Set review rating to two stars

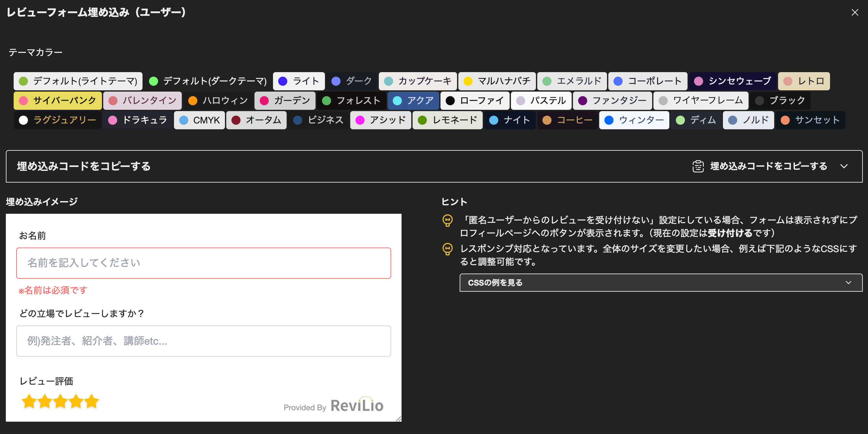pyautogui.click(x=44, y=401)
